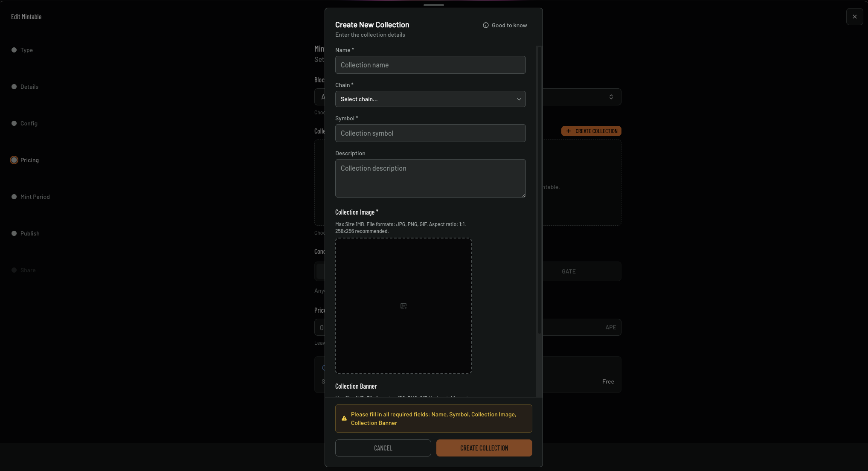Image resolution: width=868 pixels, height=471 pixels.
Task: Click the image placeholder icon in upload area
Action: [x=403, y=306]
